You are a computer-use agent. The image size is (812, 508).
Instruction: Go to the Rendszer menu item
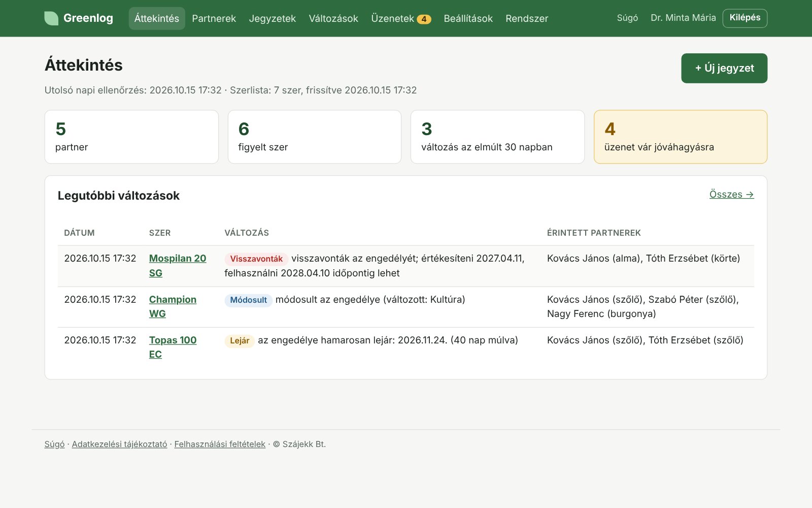coord(527,18)
